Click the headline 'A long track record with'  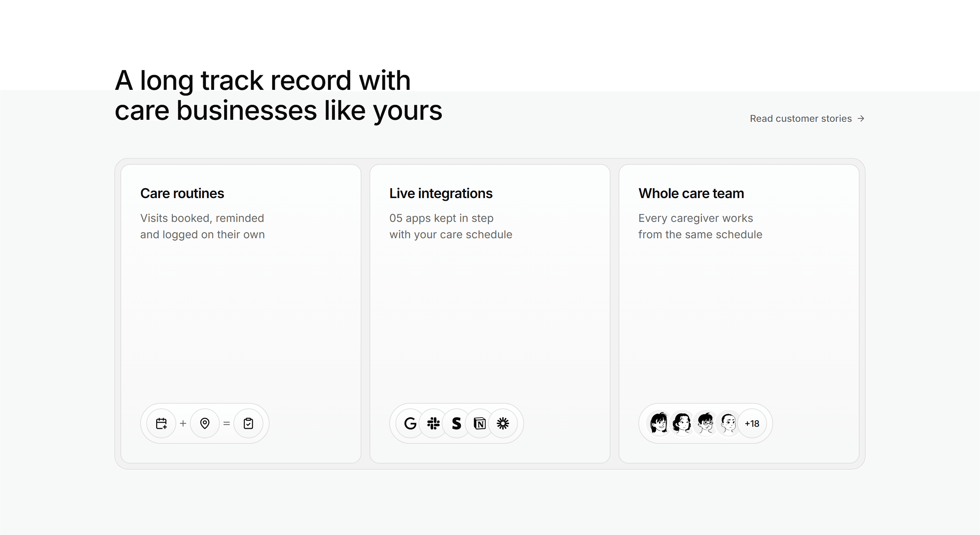point(263,80)
